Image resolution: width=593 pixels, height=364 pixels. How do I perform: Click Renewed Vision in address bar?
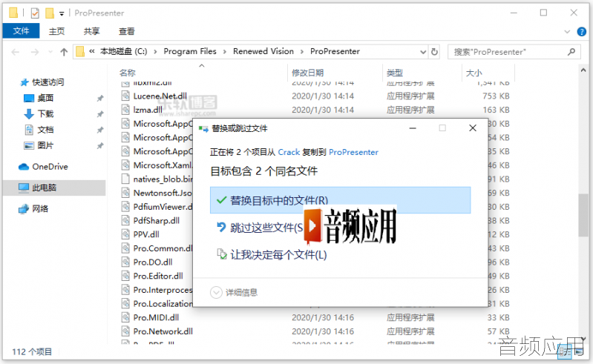pos(263,51)
